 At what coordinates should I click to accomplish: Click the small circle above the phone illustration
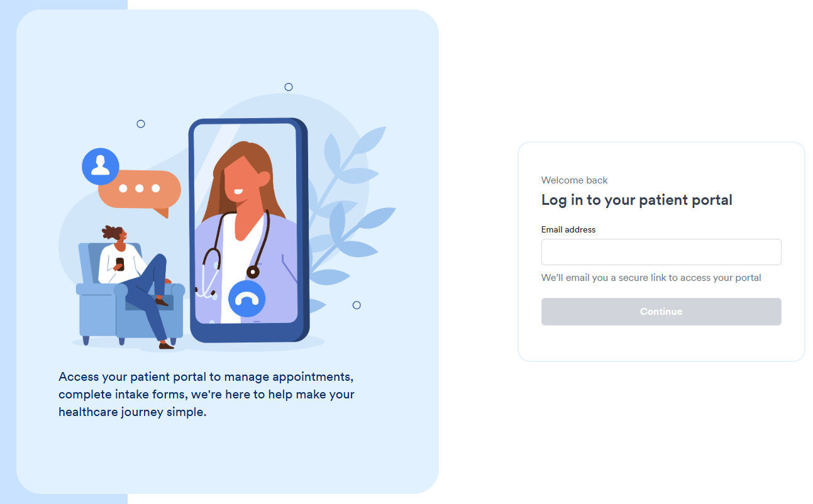[x=289, y=87]
